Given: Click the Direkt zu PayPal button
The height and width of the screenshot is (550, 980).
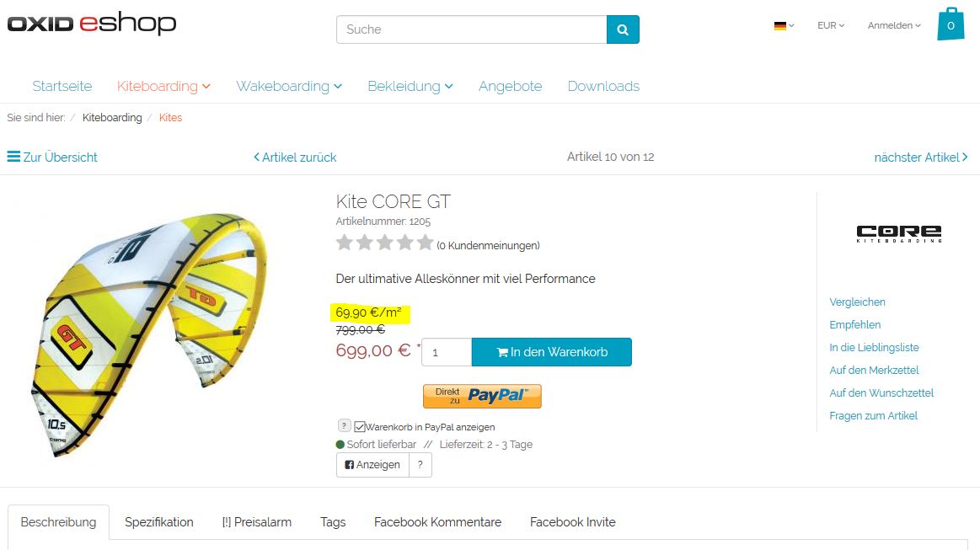Looking at the screenshot, I should pos(482,396).
